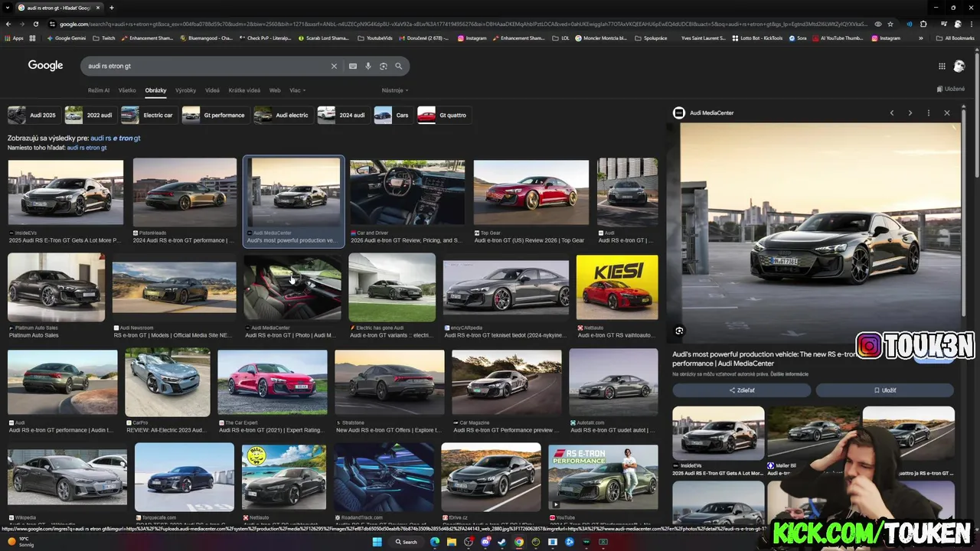This screenshot has width=980, height=551.
Task: Switch to the Videá tab
Action: coord(213,90)
